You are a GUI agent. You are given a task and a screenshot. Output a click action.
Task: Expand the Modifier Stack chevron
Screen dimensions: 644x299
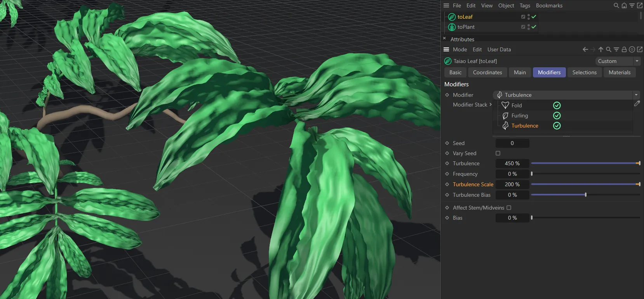point(491,105)
